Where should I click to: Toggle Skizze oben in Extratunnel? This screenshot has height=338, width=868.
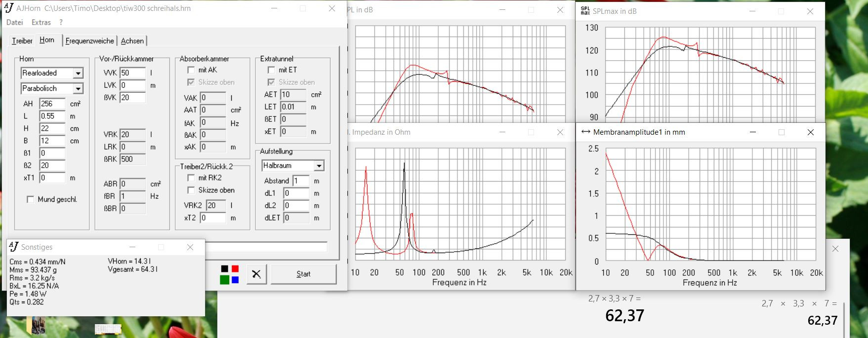click(x=271, y=82)
